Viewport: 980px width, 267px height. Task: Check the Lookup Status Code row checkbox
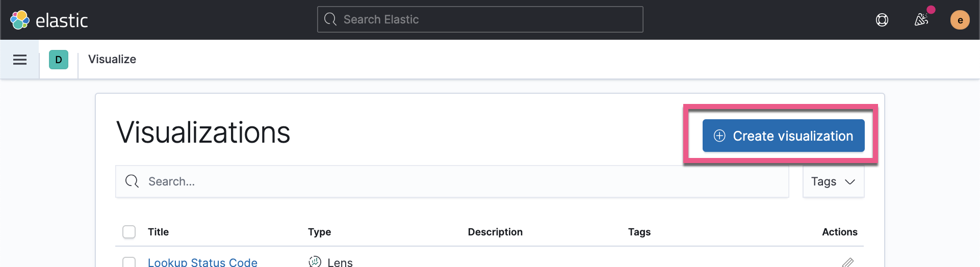(x=129, y=262)
